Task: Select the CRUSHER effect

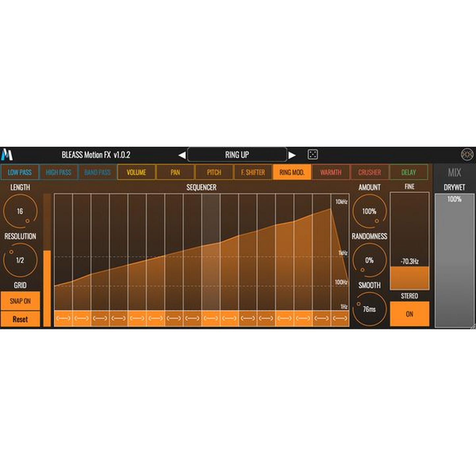Action: (369, 172)
